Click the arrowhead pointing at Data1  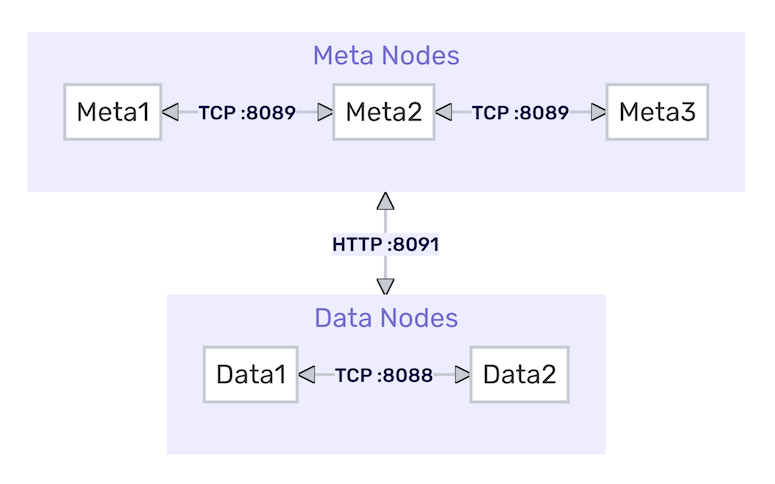pos(308,375)
